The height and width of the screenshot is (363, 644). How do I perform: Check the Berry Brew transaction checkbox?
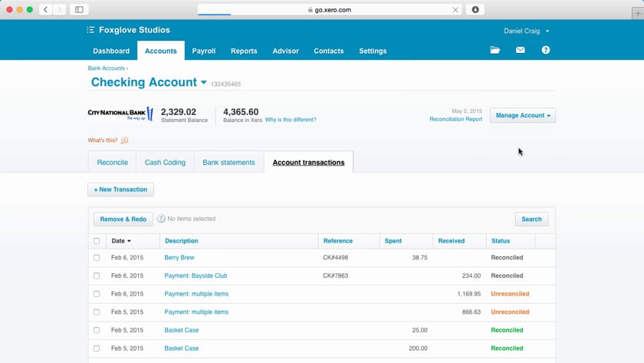tap(97, 258)
